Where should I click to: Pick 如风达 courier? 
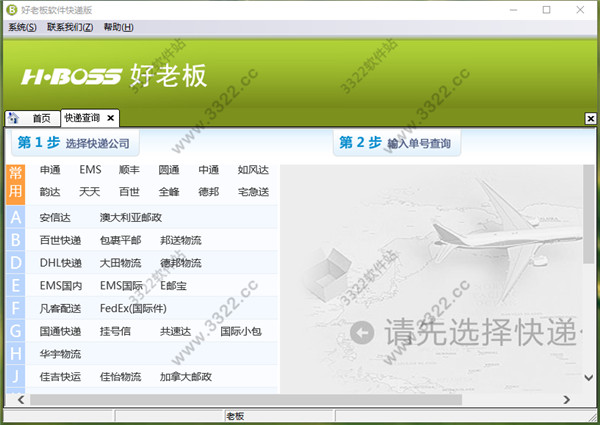(x=253, y=169)
